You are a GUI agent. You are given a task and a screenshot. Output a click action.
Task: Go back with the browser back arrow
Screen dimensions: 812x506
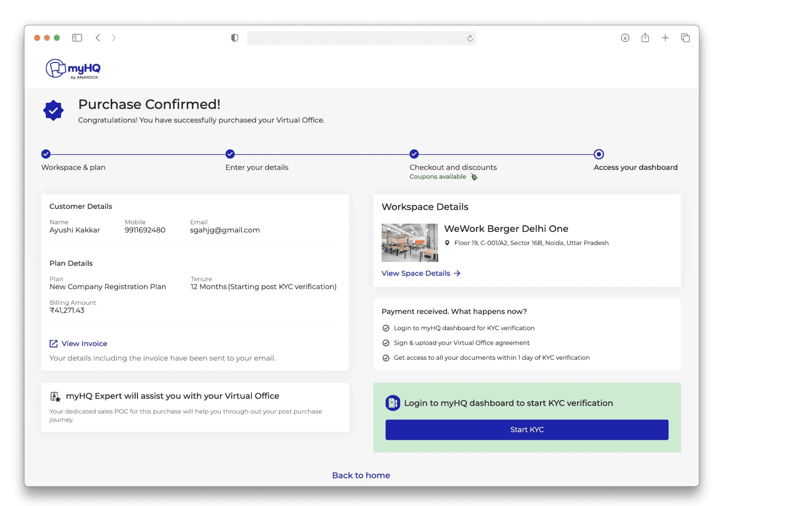coord(98,38)
